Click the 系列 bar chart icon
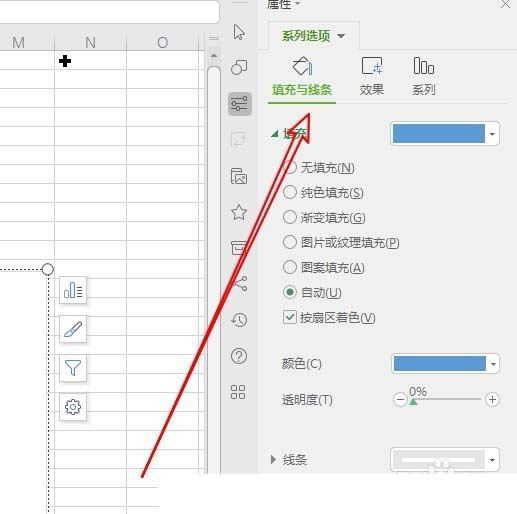This screenshot has height=514, width=517. [x=424, y=66]
